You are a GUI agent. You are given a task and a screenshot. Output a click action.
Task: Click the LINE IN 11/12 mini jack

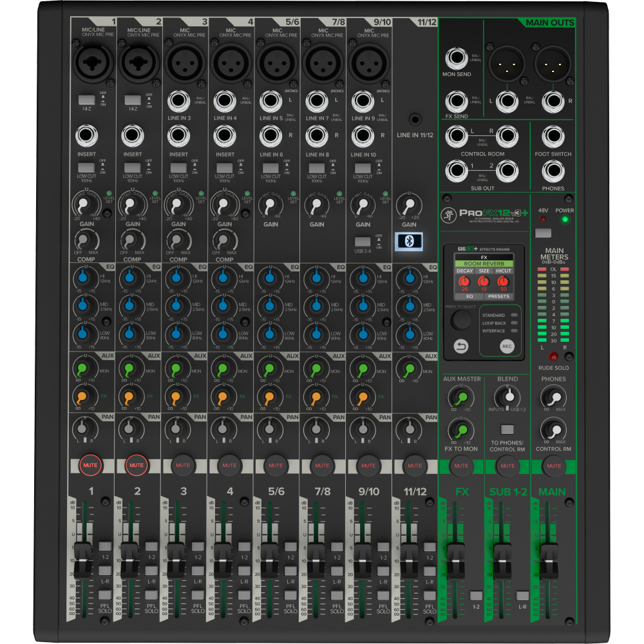415,120
